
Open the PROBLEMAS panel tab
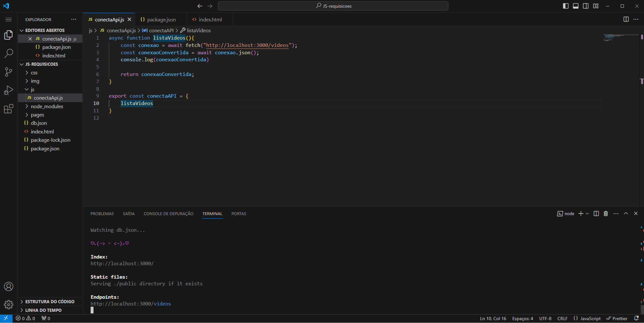pyautogui.click(x=102, y=214)
